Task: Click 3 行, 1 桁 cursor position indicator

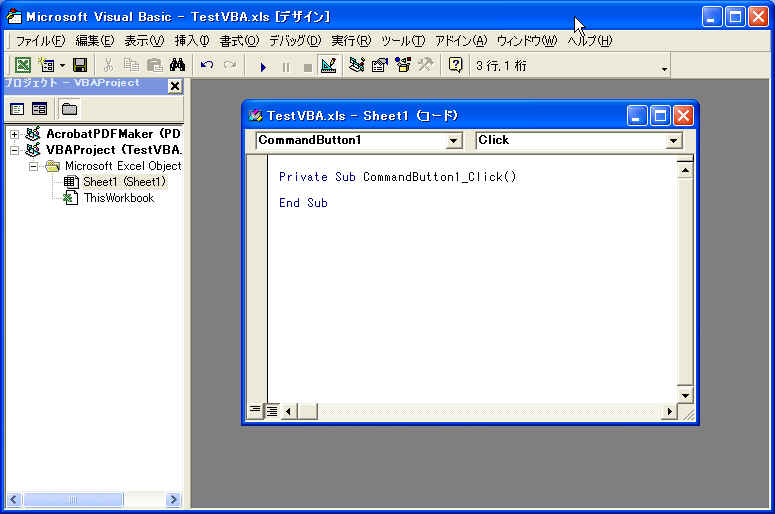Action: (x=501, y=65)
